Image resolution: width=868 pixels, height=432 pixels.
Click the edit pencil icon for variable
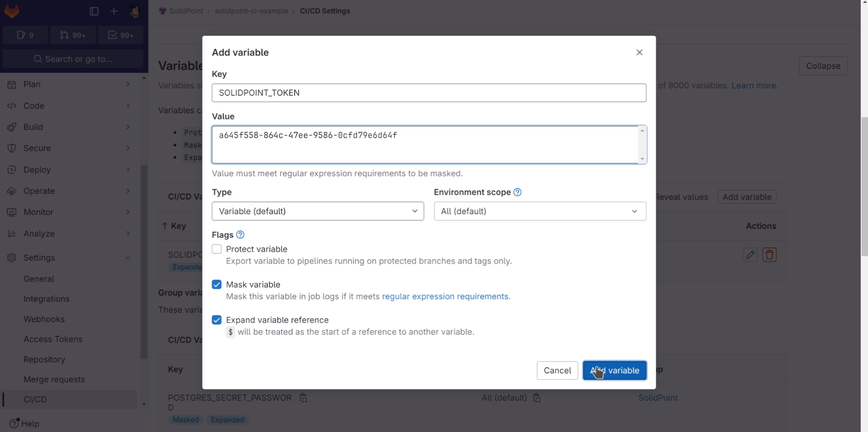[x=750, y=255]
